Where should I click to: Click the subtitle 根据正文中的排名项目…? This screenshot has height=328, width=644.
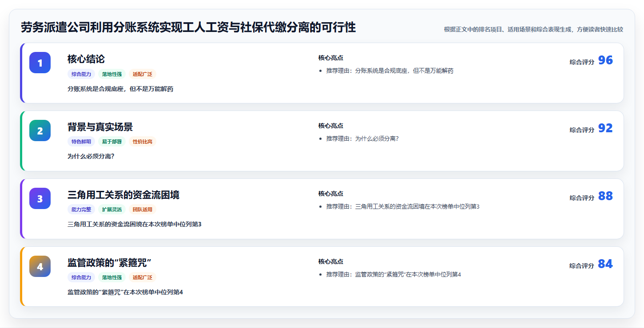[x=533, y=29]
